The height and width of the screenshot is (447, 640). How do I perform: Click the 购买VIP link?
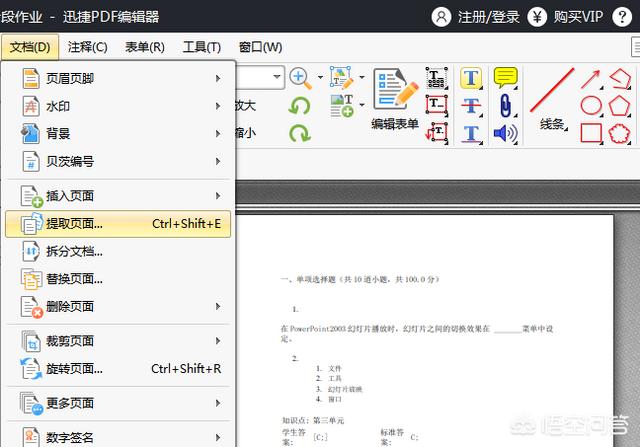(578, 17)
